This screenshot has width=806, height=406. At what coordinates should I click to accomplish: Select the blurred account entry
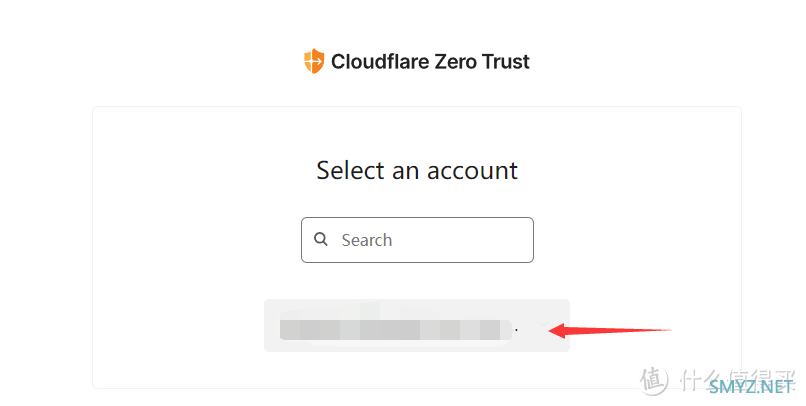[417, 325]
